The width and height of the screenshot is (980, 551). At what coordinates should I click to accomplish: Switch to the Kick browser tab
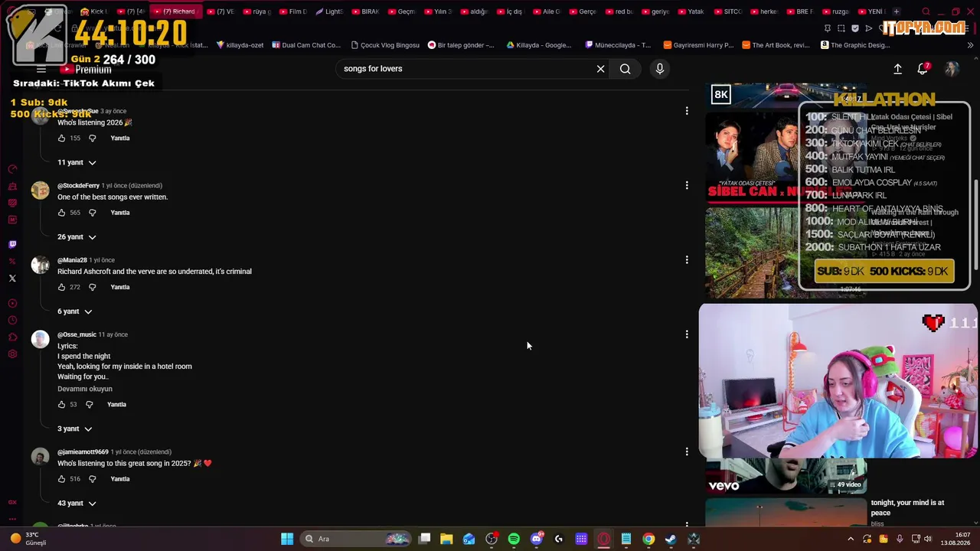(x=95, y=11)
